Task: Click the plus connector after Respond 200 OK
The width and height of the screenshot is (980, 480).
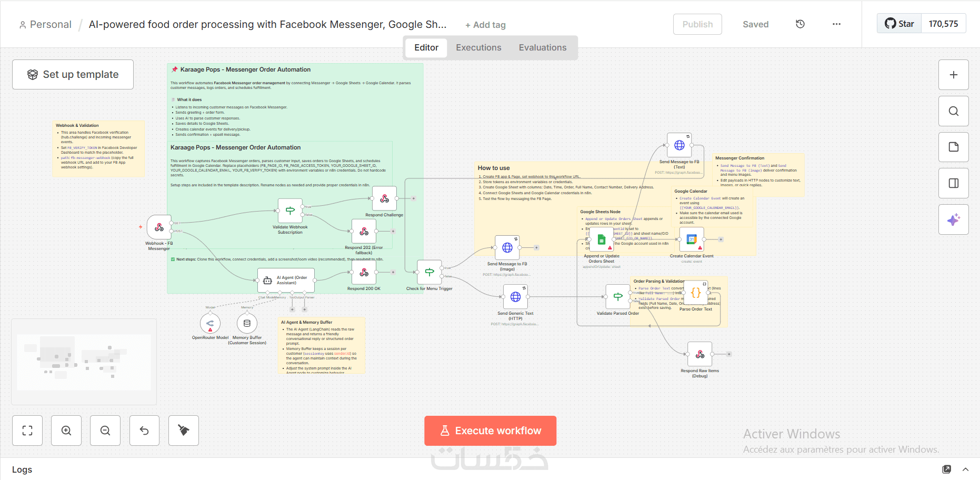Action: pos(393,272)
